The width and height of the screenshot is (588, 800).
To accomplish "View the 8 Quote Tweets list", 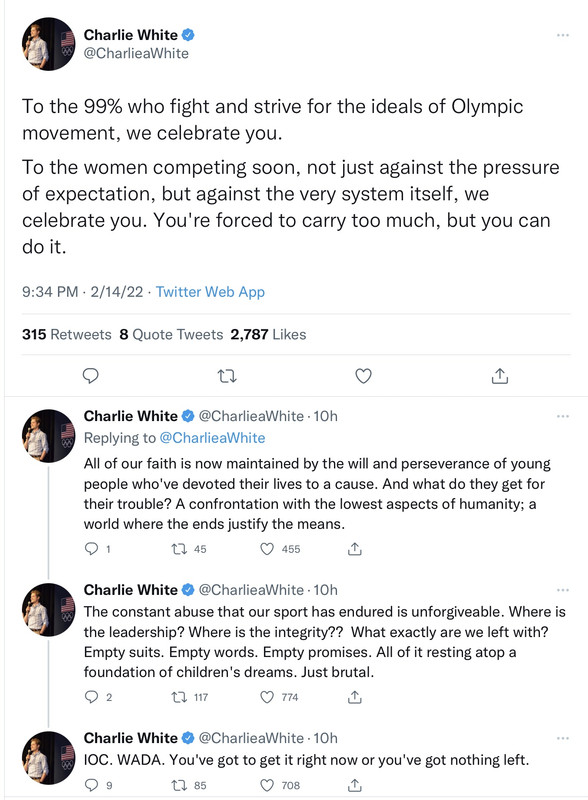I will (171, 335).
